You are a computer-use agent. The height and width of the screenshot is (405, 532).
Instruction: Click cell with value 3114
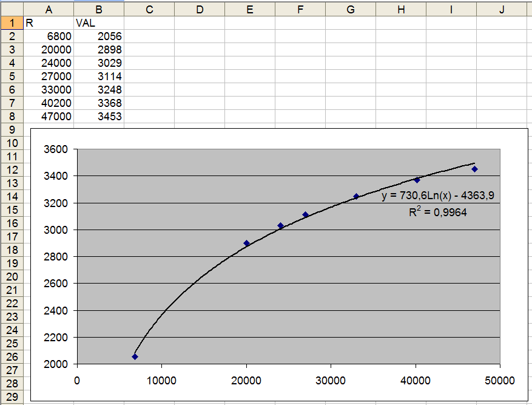(x=99, y=76)
